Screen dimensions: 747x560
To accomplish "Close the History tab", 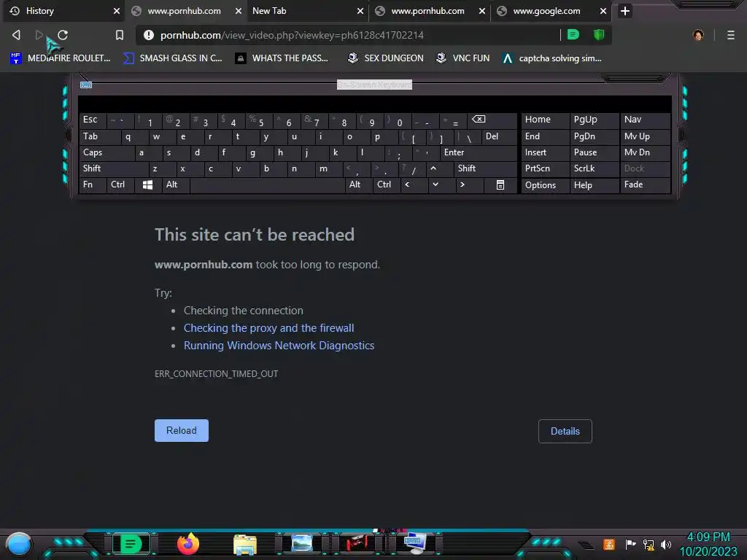I will pyautogui.click(x=117, y=10).
